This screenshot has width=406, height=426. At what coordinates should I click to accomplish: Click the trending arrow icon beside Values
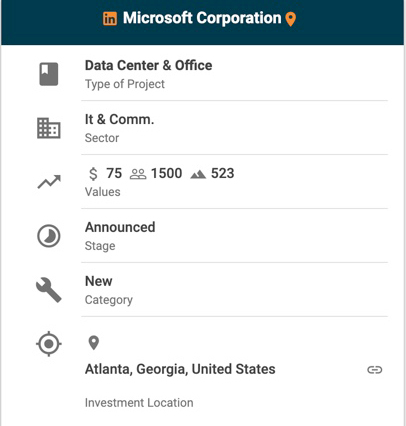click(49, 182)
